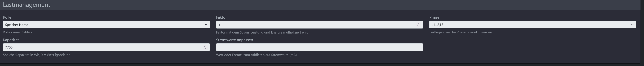Click into the empty Stromwerte anpassen field
The image size is (644, 66).
pyautogui.click(x=319, y=47)
